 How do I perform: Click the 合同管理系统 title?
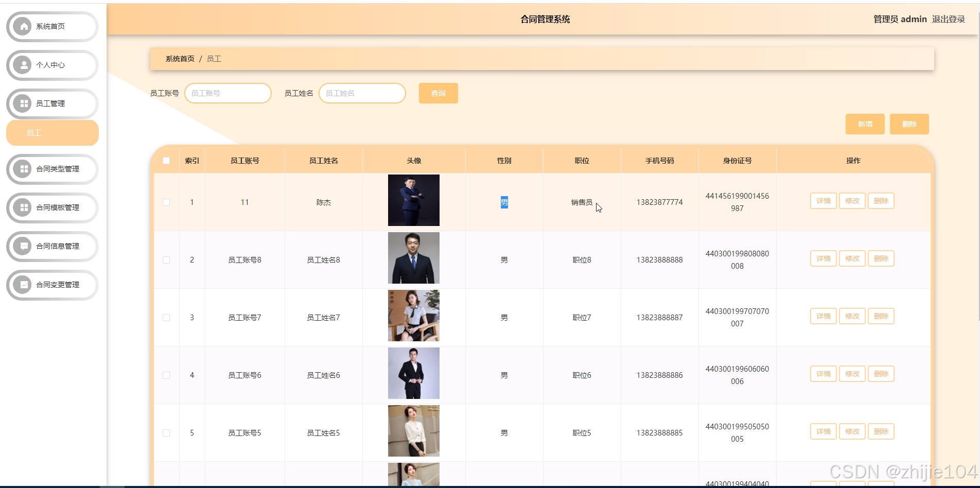tap(545, 19)
